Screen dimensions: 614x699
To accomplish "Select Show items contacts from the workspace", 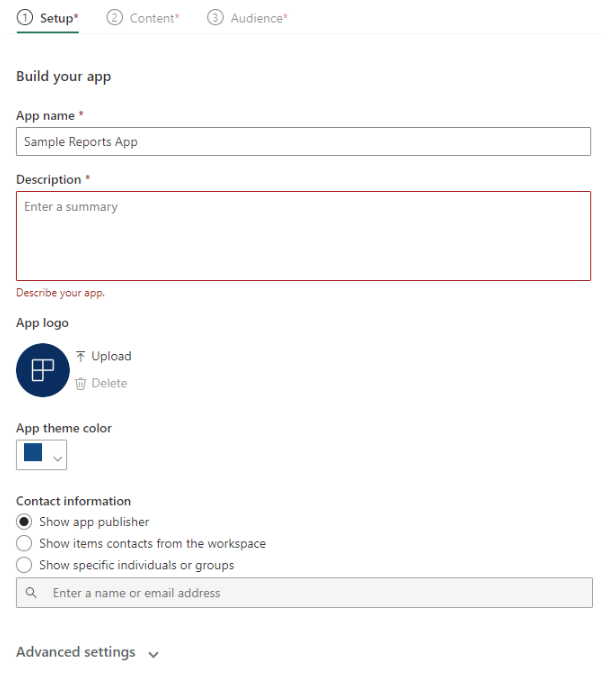I will pos(25,544).
